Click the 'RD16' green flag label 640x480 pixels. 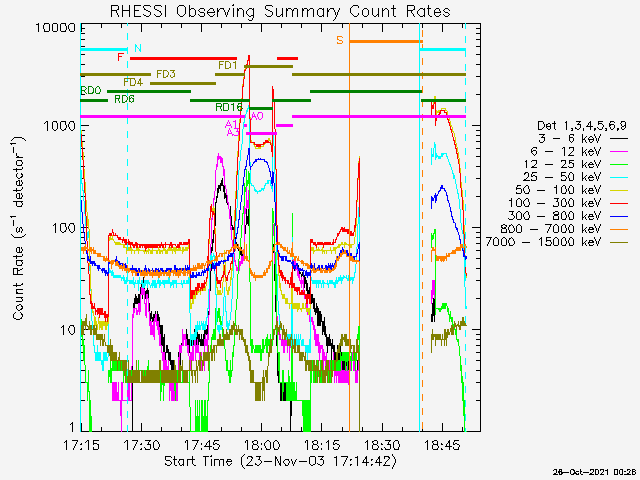click(x=229, y=107)
